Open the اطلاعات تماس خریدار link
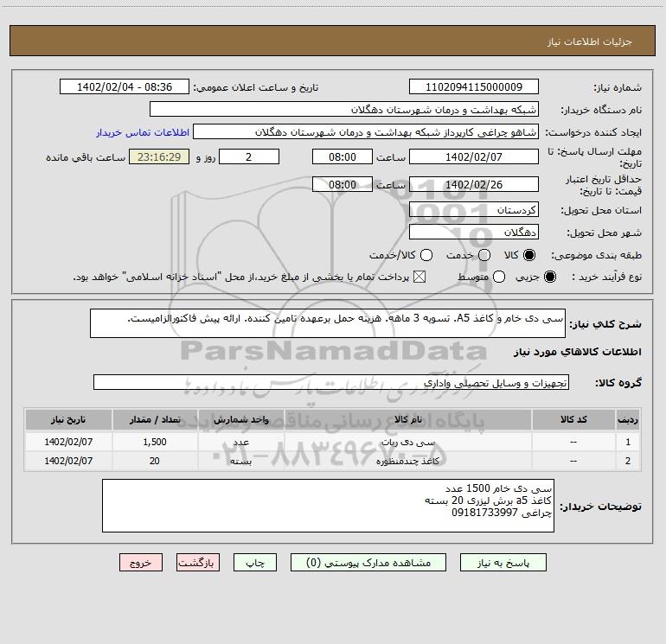This screenshot has width=666, height=644. click(x=143, y=132)
